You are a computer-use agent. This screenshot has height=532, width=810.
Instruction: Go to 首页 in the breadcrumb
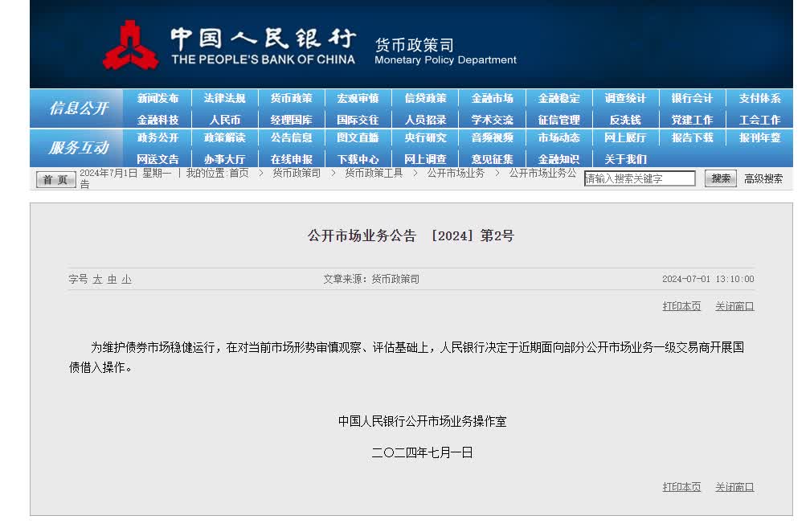[239, 174]
